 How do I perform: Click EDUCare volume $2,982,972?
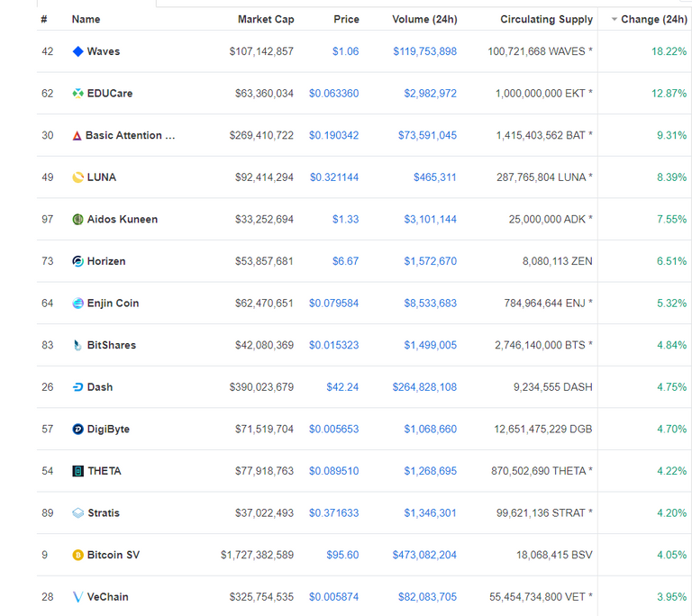tap(431, 94)
